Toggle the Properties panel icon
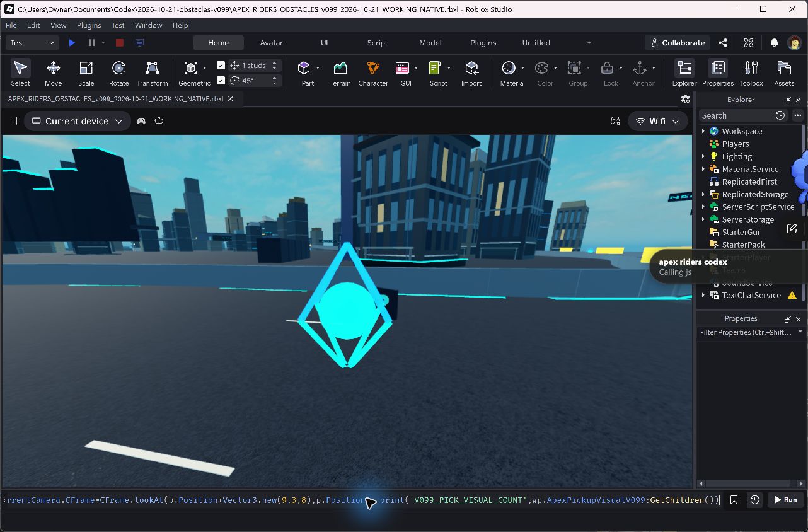This screenshot has width=808, height=532. pyautogui.click(x=717, y=68)
